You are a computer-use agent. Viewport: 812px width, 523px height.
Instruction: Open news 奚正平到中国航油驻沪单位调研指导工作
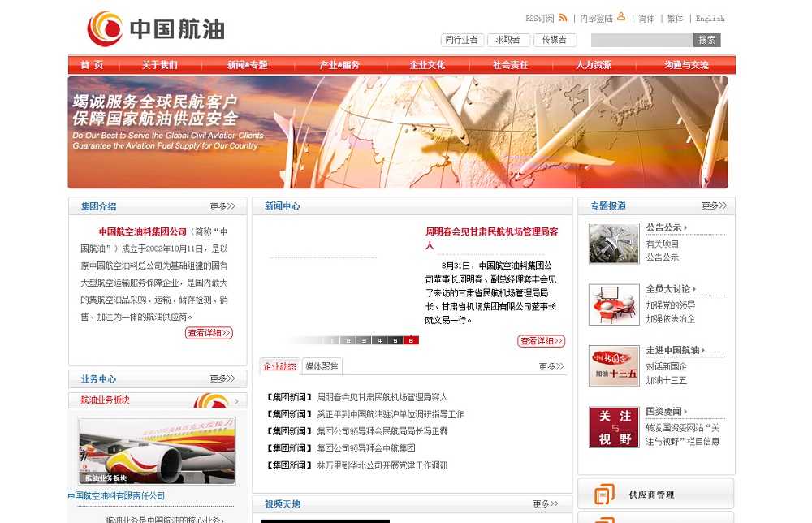pyautogui.click(x=391, y=414)
